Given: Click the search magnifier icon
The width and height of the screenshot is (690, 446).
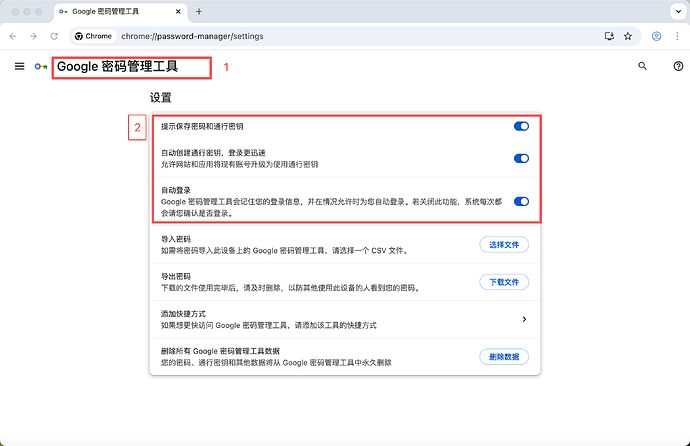Looking at the screenshot, I should click(x=643, y=66).
